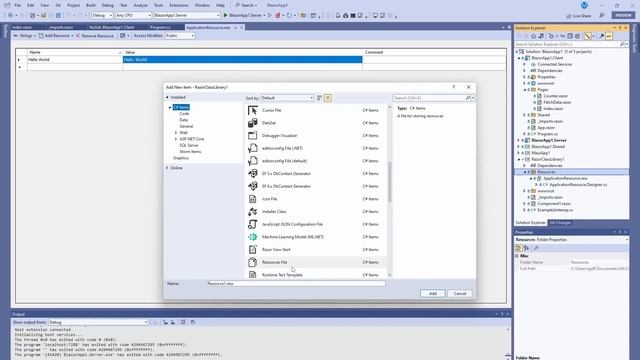The height and width of the screenshot is (360, 640).
Task: Expand the ASP.NET Core category node
Action: tap(176, 139)
